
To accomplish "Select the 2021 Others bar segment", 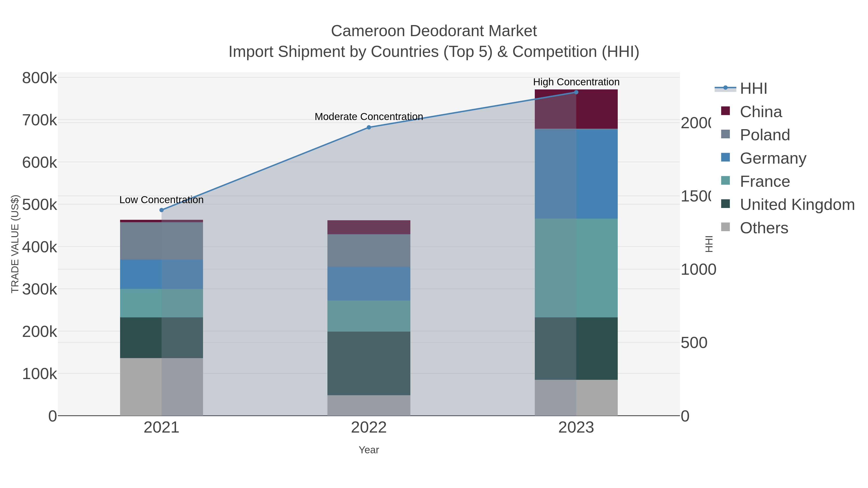I will coord(161,387).
